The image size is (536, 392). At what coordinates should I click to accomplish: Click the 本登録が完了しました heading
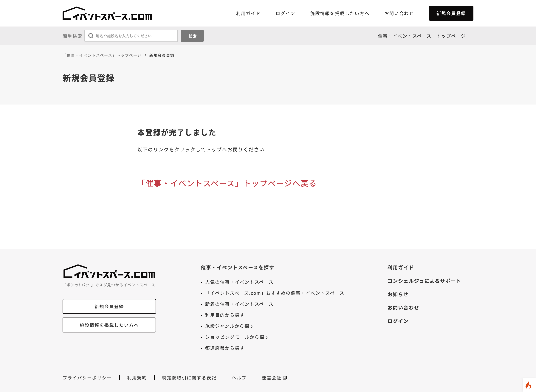click(176, 133)
